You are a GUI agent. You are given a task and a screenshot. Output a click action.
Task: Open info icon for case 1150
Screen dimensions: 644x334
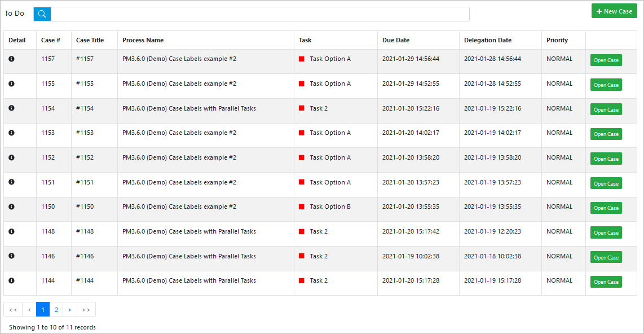(11, 206)
